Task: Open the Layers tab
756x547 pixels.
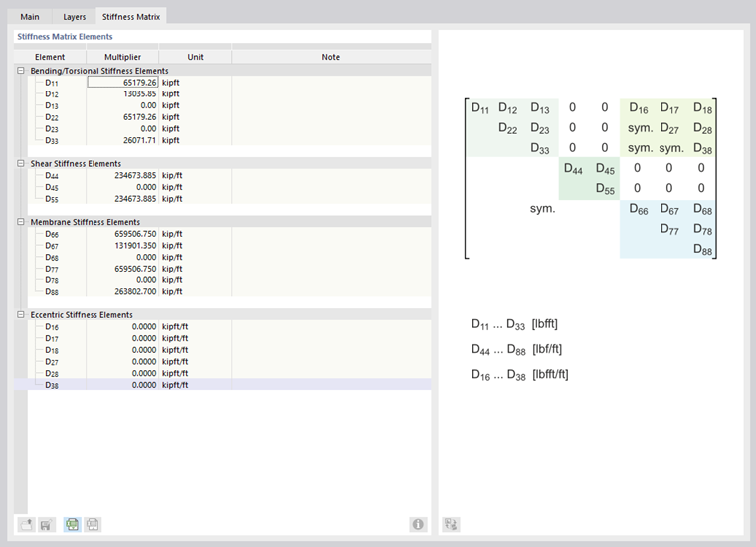Action: tap(75, 17)
